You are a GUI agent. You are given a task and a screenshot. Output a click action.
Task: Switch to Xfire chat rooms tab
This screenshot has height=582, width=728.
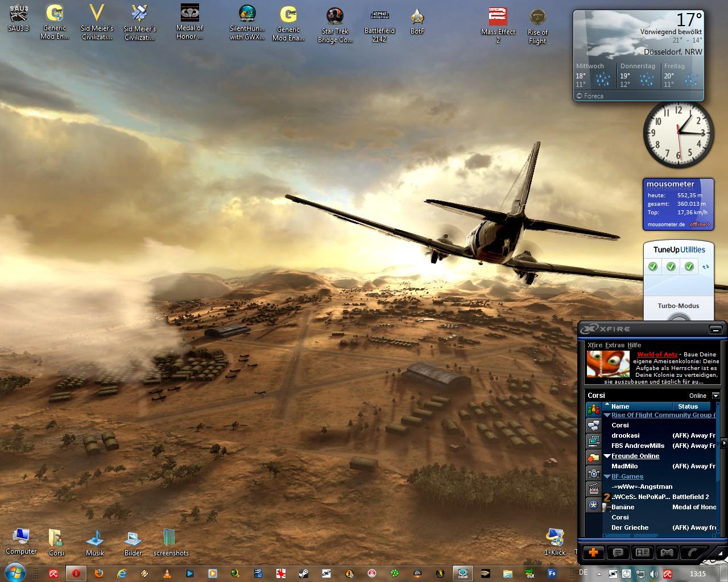coord(594,425)
